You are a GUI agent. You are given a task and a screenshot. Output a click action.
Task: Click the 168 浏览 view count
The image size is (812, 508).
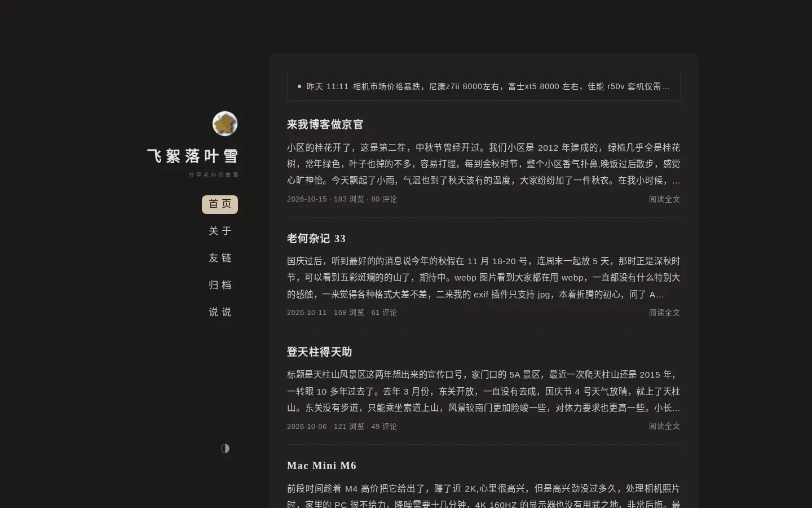tap(349, 313)
